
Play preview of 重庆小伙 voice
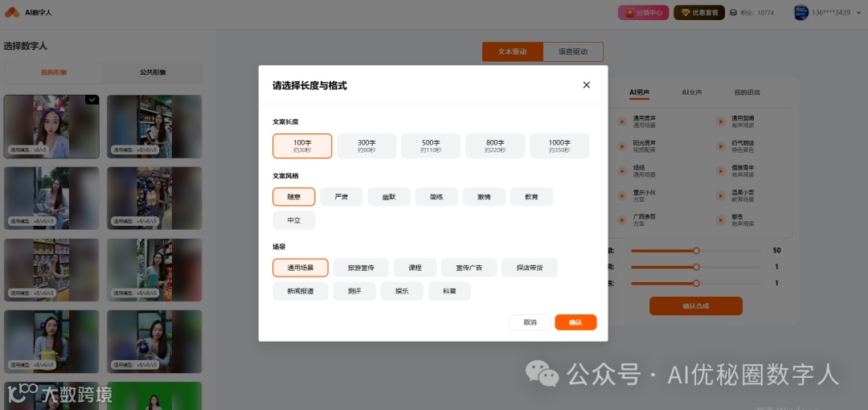coord(621,195)
